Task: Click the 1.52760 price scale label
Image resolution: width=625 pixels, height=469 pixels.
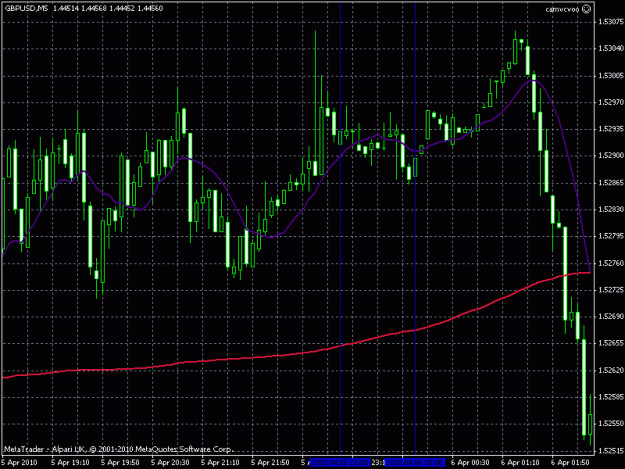Action: tap(611, 263)
